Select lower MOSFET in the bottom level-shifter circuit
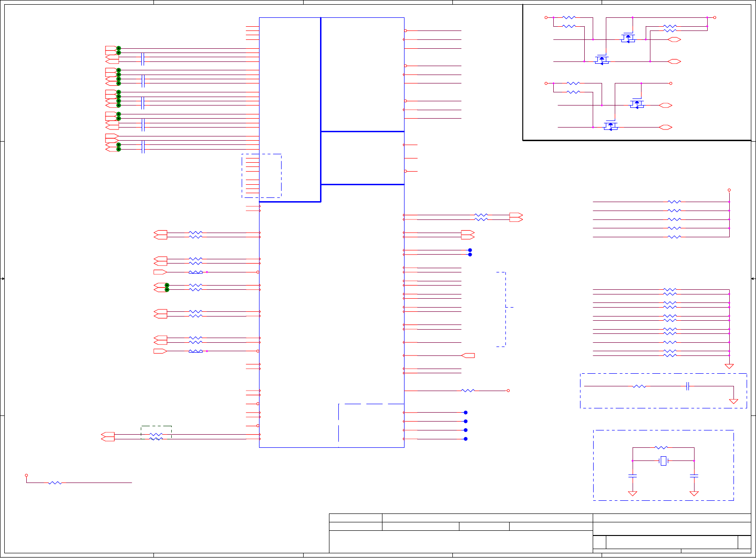Viewport: 756px width, 558px height. coord(611,126)
